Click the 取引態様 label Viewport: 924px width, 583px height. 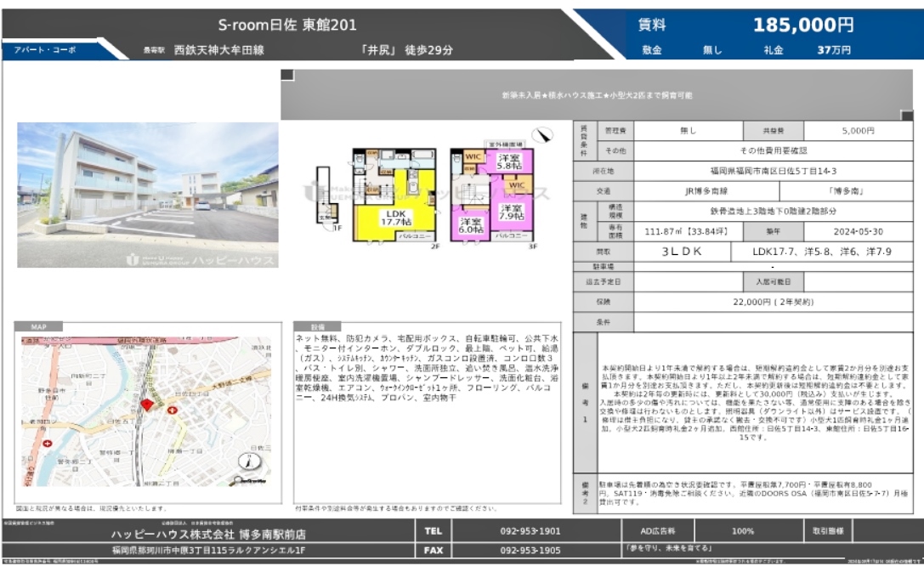point(828,530)
